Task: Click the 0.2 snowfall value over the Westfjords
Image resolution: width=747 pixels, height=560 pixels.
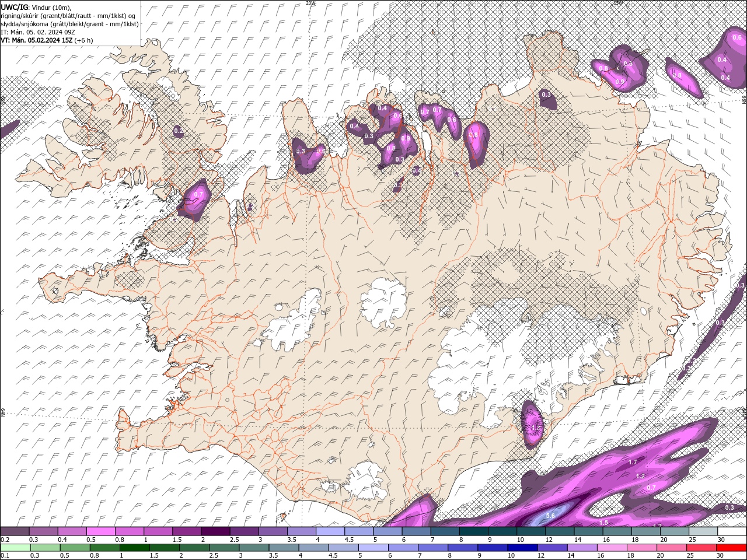Action: pyautogui.click(x=179, y=131)
